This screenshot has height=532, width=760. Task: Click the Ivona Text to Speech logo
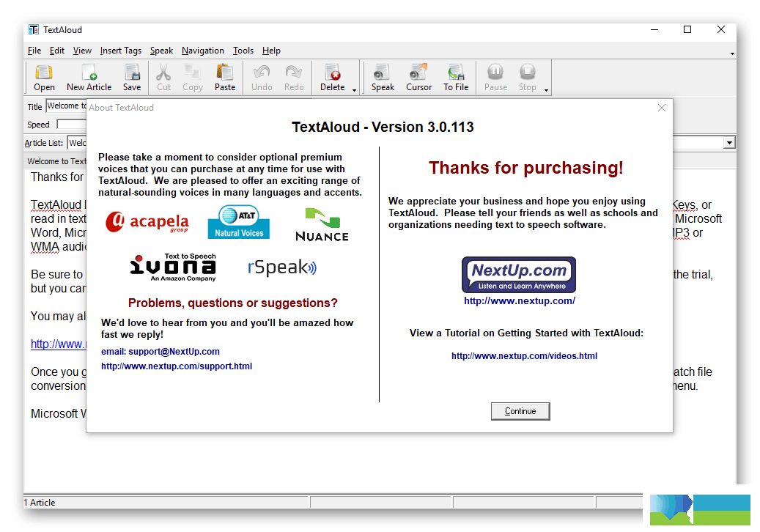[x=173, y=267]
